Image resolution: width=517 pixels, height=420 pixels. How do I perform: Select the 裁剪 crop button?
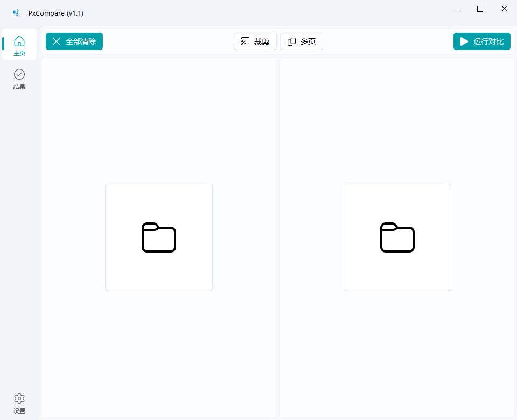255,41
